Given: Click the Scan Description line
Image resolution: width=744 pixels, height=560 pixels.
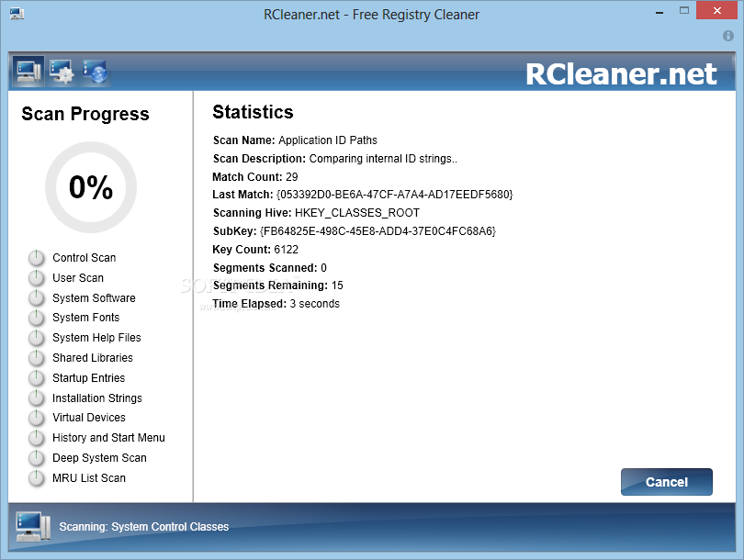Looking at the screenshot, I should tap(335, 159).
